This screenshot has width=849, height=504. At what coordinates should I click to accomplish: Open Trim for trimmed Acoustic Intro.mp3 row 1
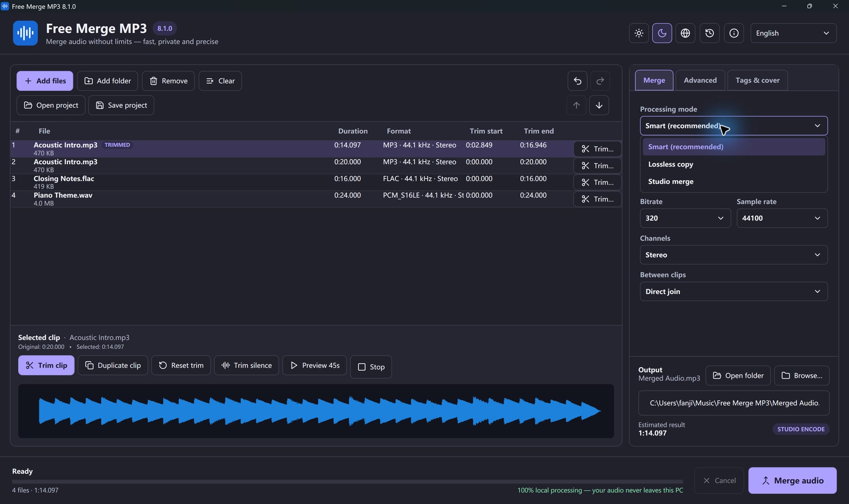(597, 149)
